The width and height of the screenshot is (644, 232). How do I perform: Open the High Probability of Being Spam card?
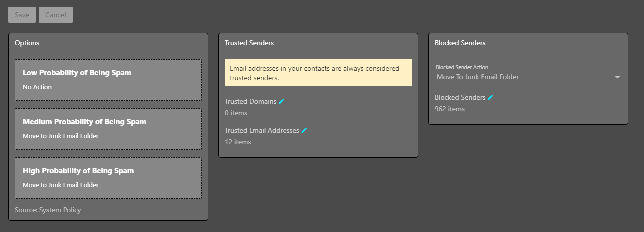tap(108, 178)
